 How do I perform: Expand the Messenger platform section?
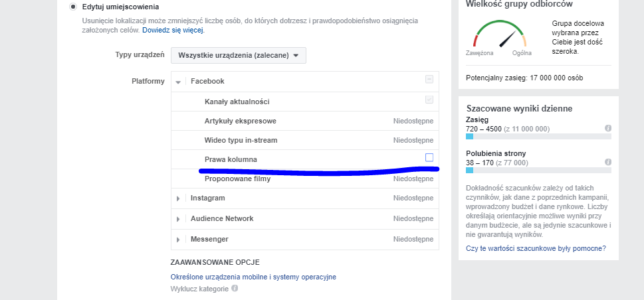[x=178, y=240]
